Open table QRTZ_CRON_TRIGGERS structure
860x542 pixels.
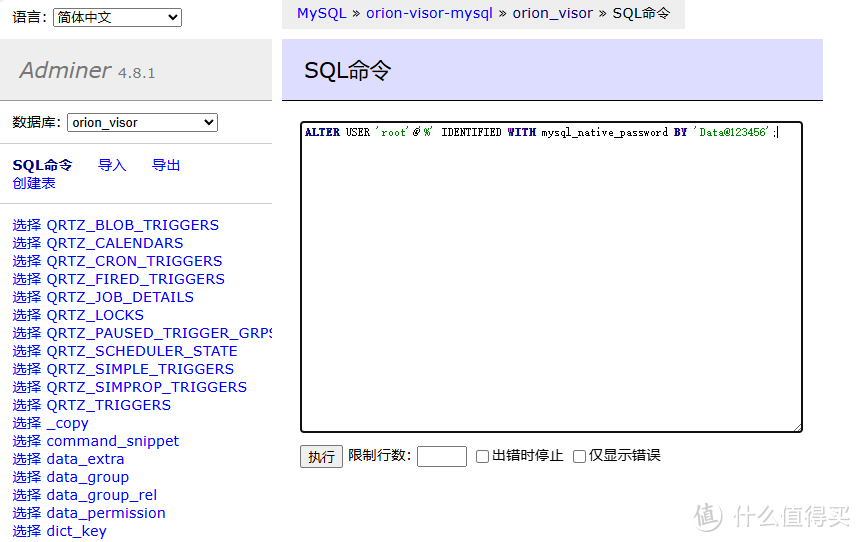click(134, 262)
